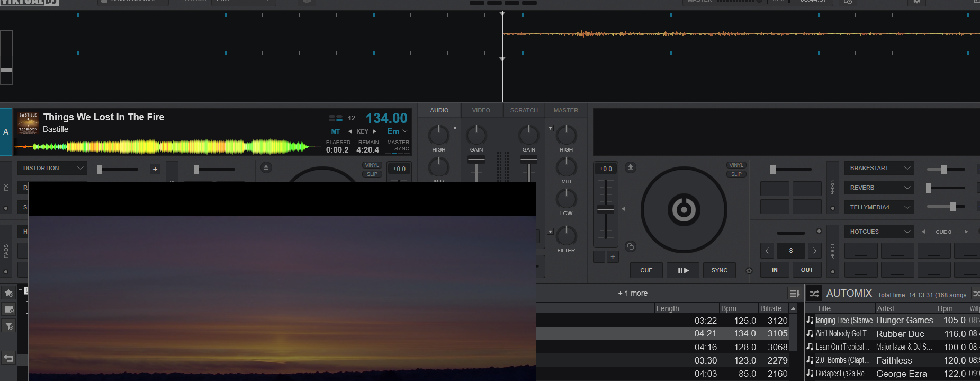Switch to the SCRATCH mixer tab

[524, 110]
